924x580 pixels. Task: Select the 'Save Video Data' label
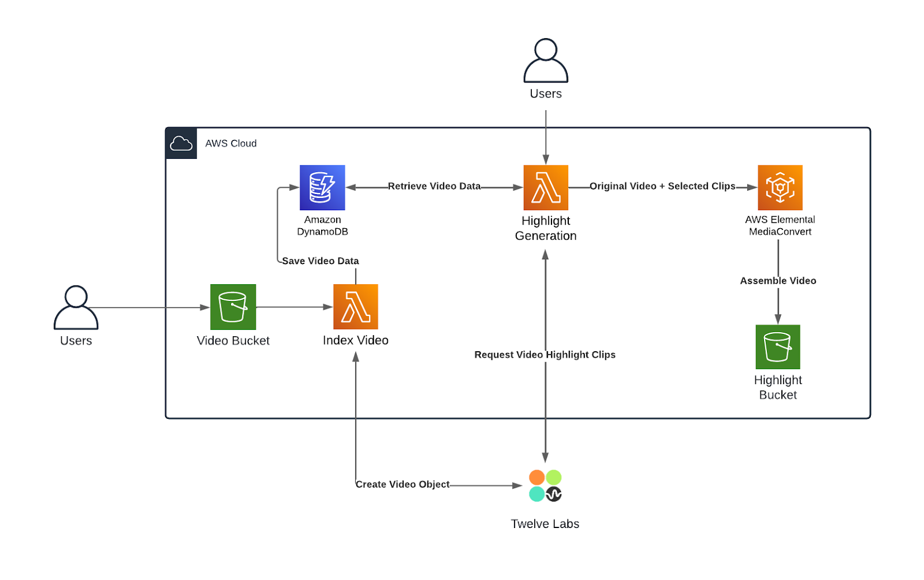pyautogui.click(x=321, y=261)
